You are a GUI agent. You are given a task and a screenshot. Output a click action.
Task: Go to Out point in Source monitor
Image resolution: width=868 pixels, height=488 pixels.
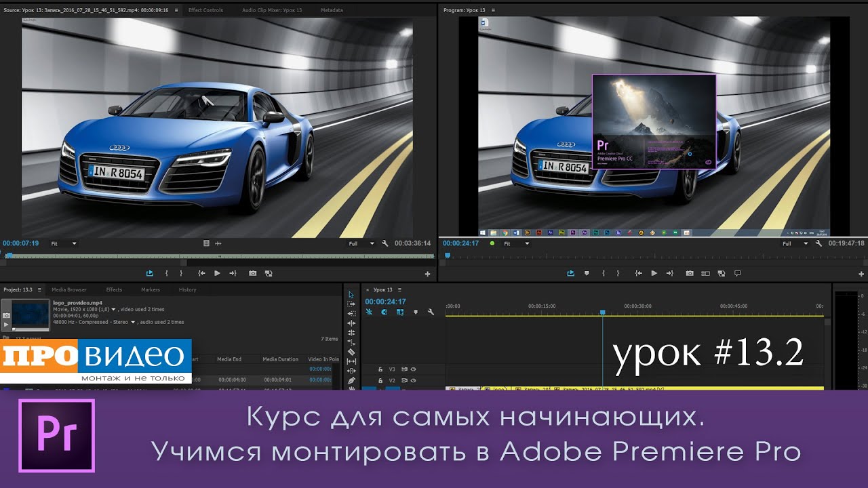coord(233,273)
